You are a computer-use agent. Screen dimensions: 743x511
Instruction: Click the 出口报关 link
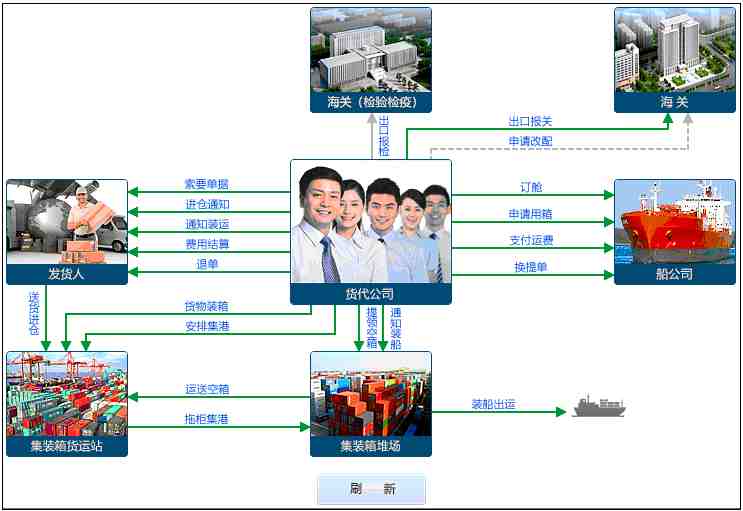point(530,121)
